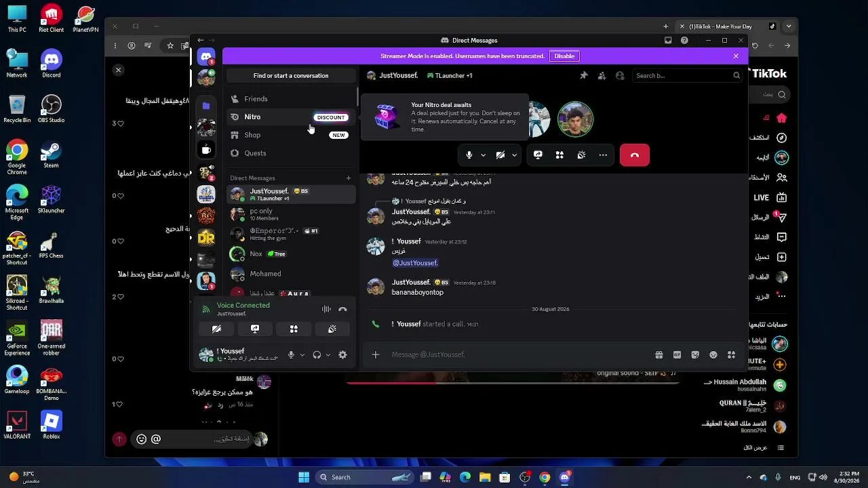868x488 pixels.
Task: Share your screen in the call
Action: (x=538, y=155)
